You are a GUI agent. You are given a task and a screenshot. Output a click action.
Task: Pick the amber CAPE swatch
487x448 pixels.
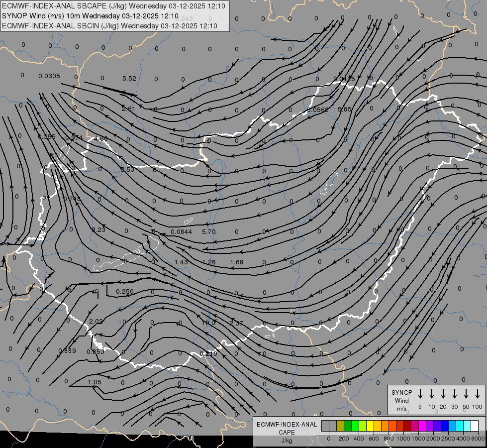point(378,426)
